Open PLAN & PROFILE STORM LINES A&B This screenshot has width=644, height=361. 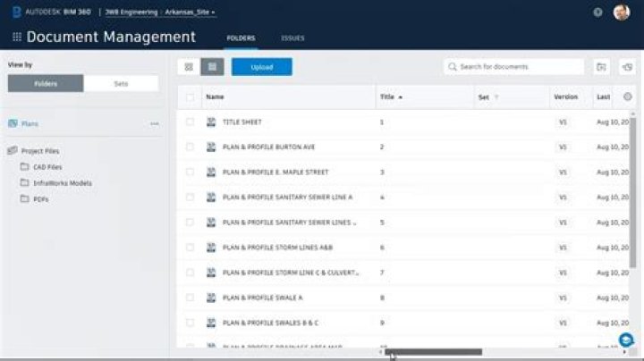click(277, 248)
